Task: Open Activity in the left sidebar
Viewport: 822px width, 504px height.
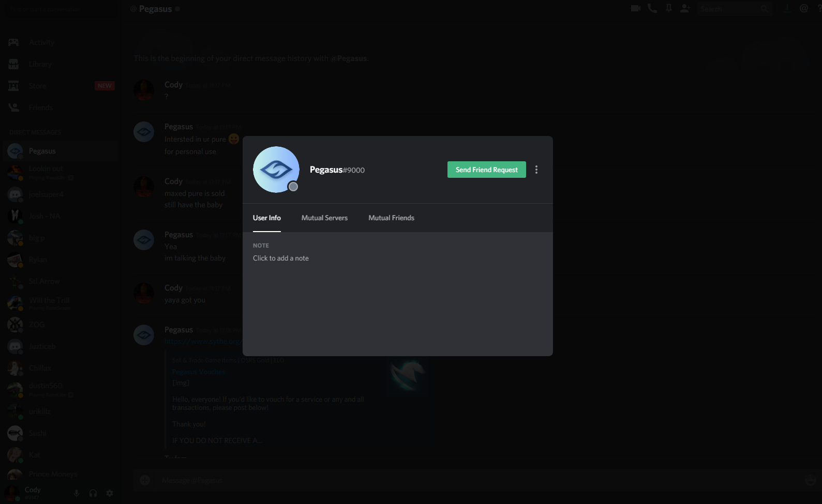Action: tap(61, 42)
